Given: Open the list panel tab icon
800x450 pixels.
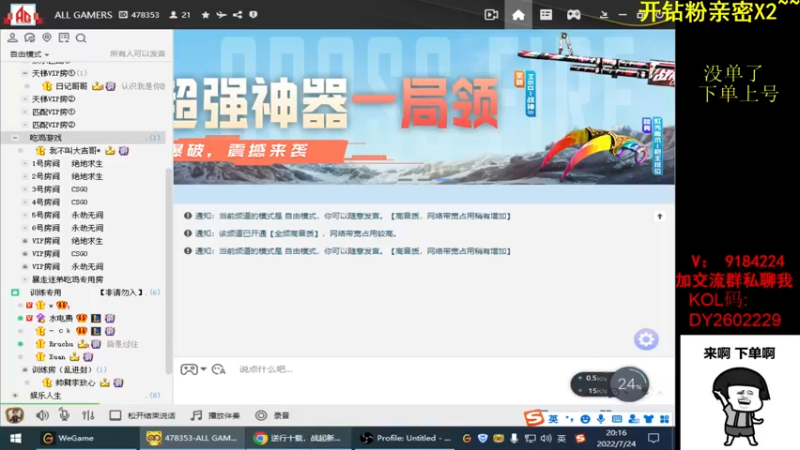Looking at the screenshot, I should (546, 15).
